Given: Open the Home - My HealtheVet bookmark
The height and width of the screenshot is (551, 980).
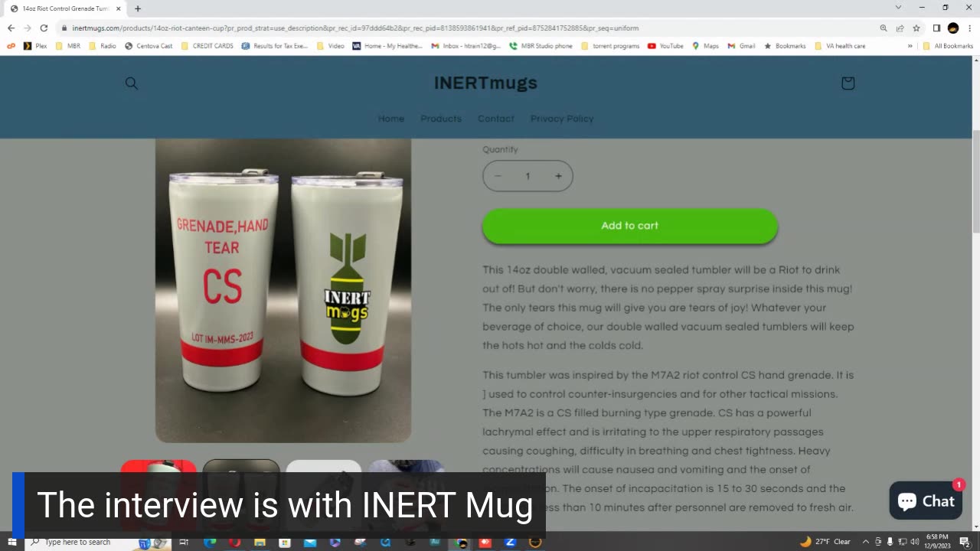Looking at the screenshot, I should 387,46.
